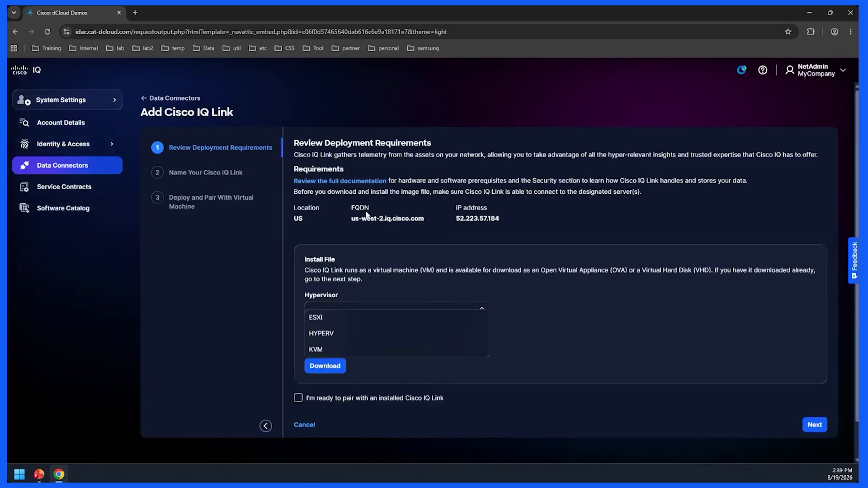868x488 pixels.
Task: Click the Download button
Action: [325, 366]
